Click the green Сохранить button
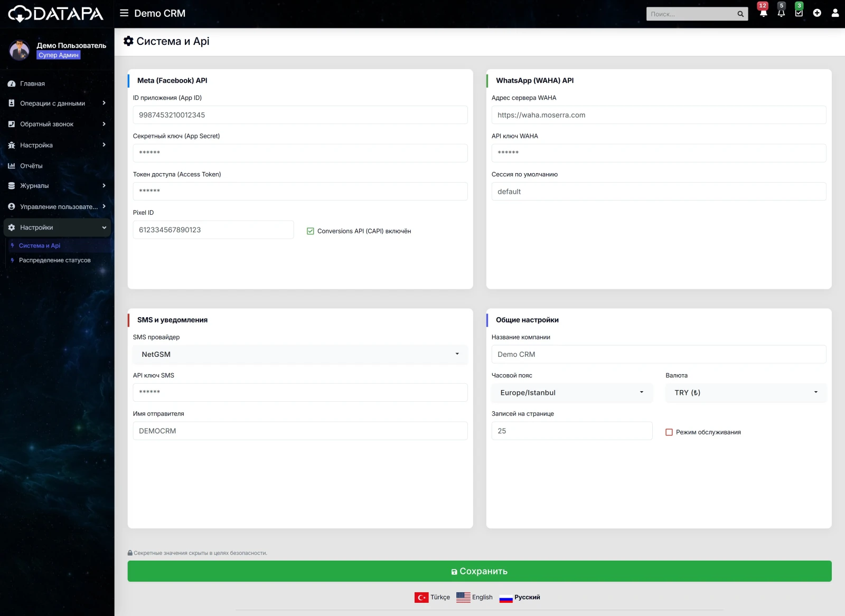The image size is (845, 616). click(480, 571)
